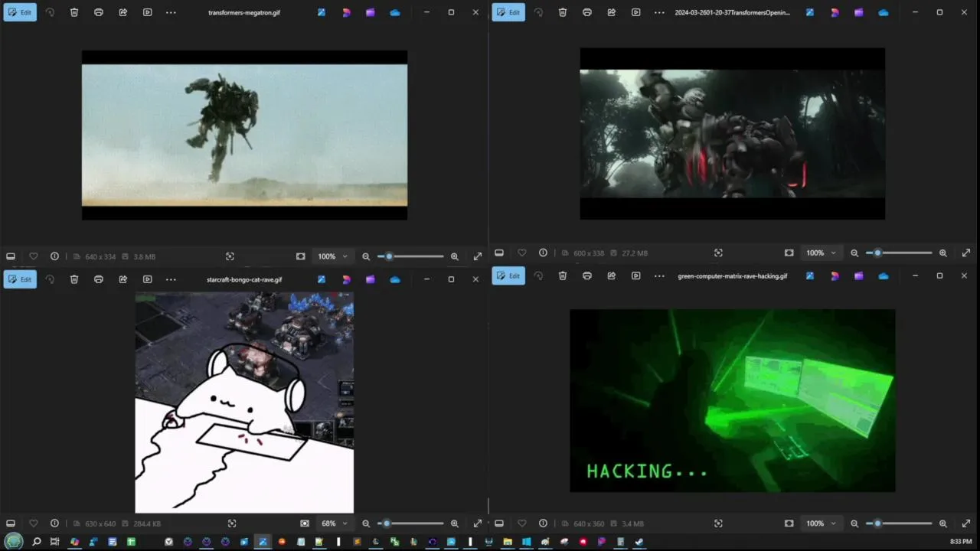The height and width of the screenshot is (551, 980).
Task: Zoom out on starcraft-bongo-cat-rave.gif
Action: point(366,523)
